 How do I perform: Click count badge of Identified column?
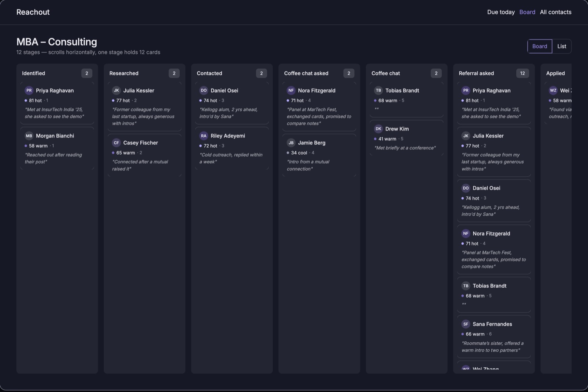(87, 73)
